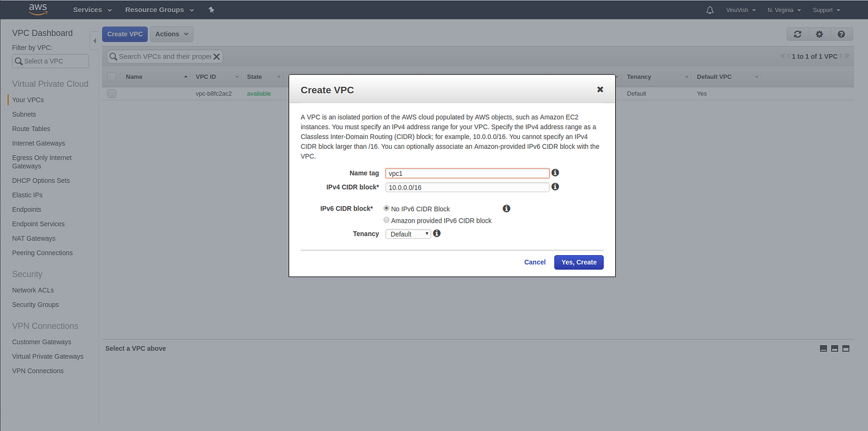Minimize the details pane using first layout icon

[824, 348]
